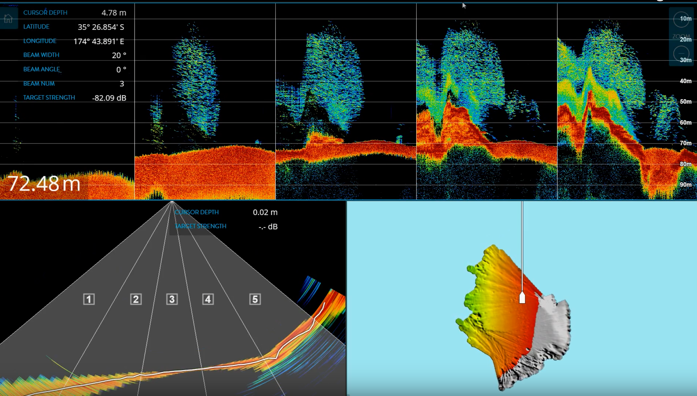Click the Target Strength -82.09 dB reading

(109, 98)
